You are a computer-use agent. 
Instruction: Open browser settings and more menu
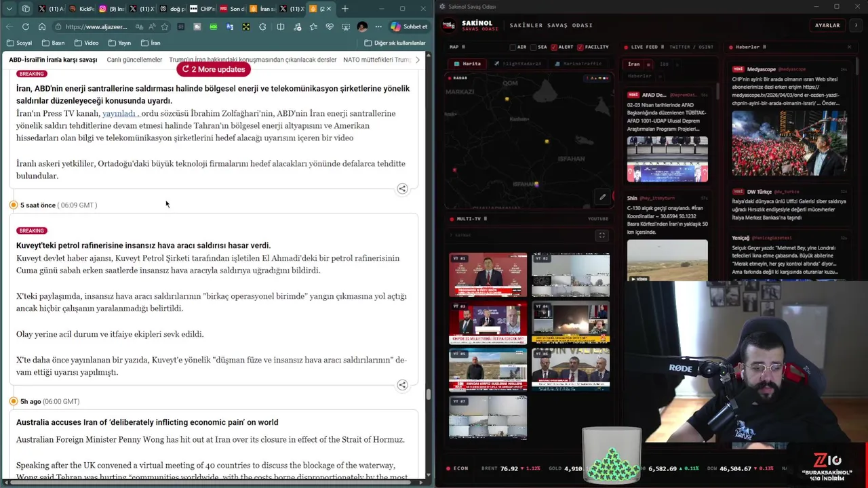click(378, 26)
